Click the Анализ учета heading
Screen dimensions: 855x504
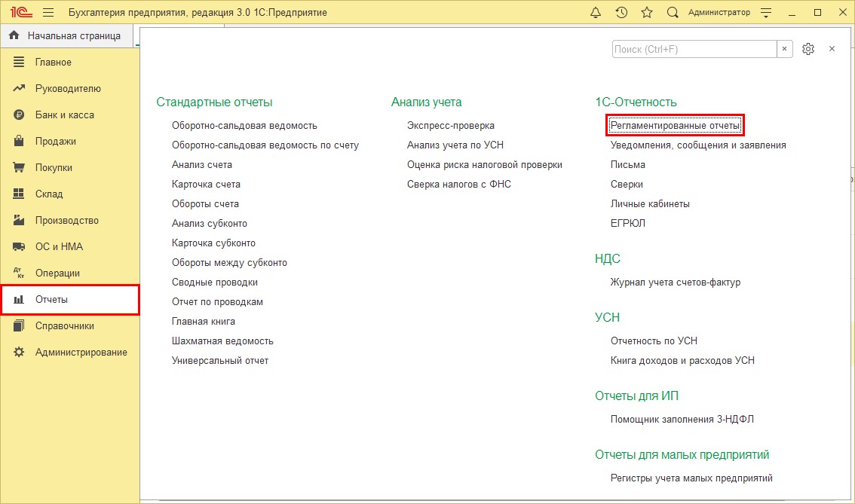(x=427, y=102)
